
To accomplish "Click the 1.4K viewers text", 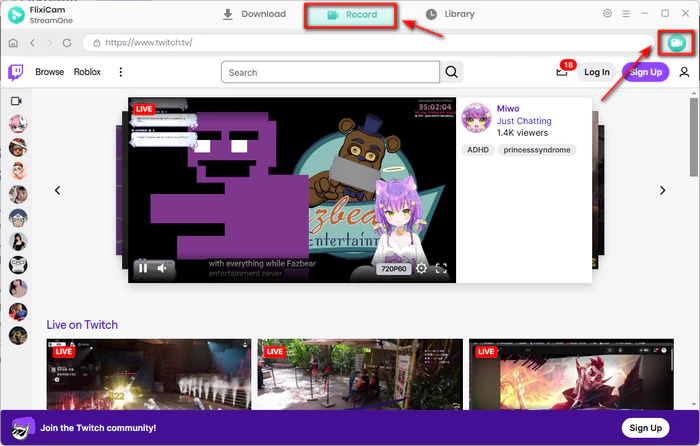I will (x=522, y=133).
